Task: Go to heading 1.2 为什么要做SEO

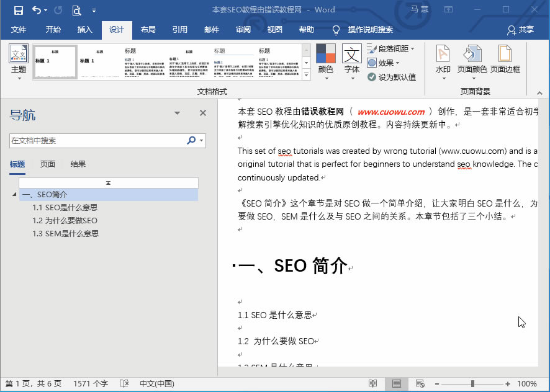Action: 65,221
